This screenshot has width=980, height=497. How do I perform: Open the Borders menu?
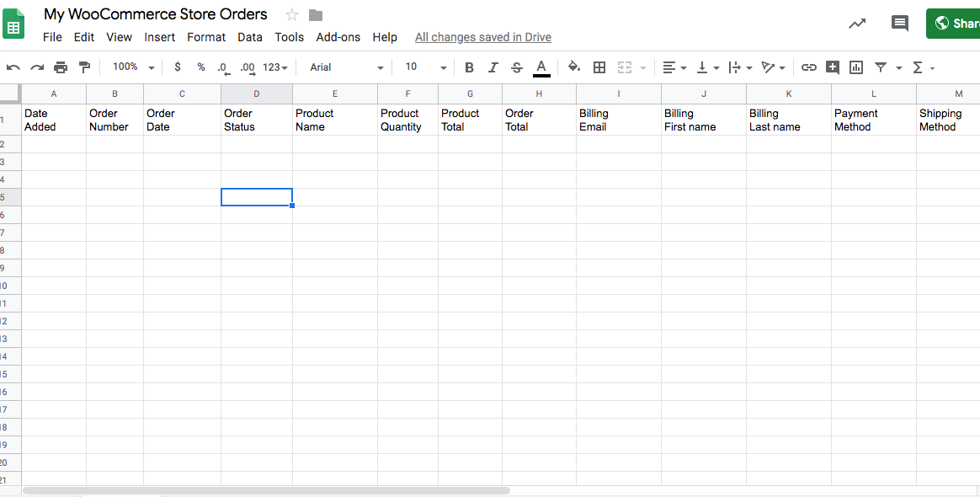click(x=599, y=67)
